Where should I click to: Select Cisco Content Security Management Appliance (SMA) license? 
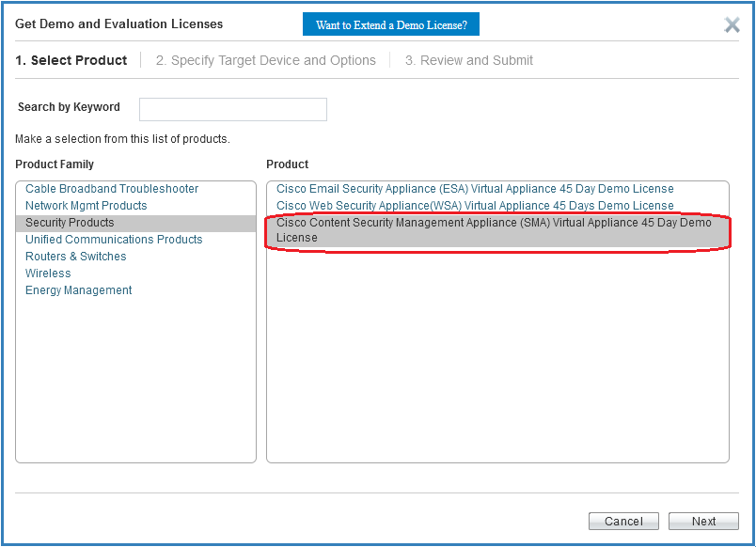[x=497, y=230]
